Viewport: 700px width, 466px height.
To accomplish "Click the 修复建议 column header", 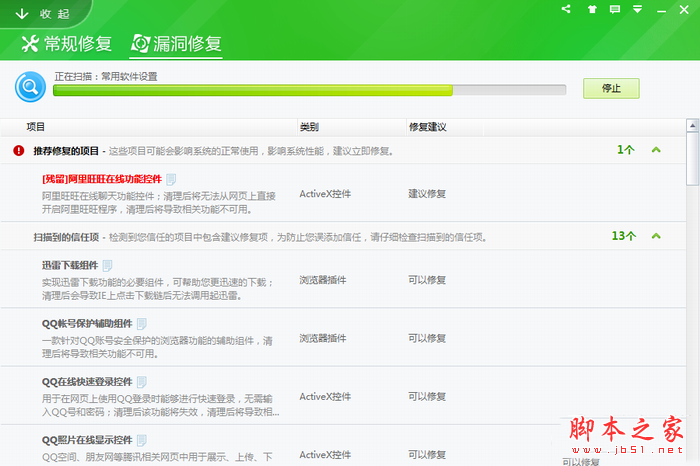I will pyautogui.click(x=427, y=127).
